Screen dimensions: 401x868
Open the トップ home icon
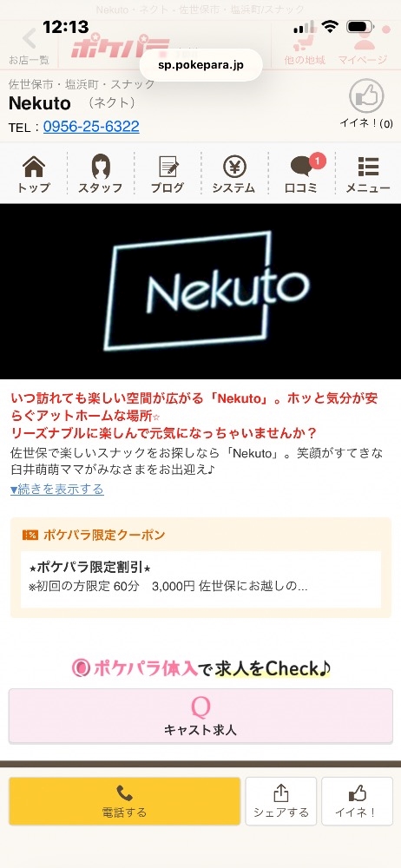point(34,174)
